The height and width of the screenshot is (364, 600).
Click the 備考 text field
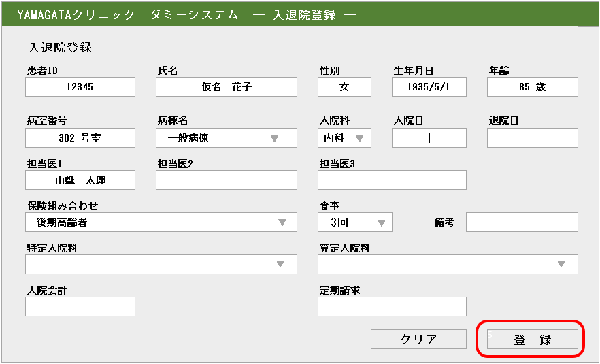pos(521,222)
